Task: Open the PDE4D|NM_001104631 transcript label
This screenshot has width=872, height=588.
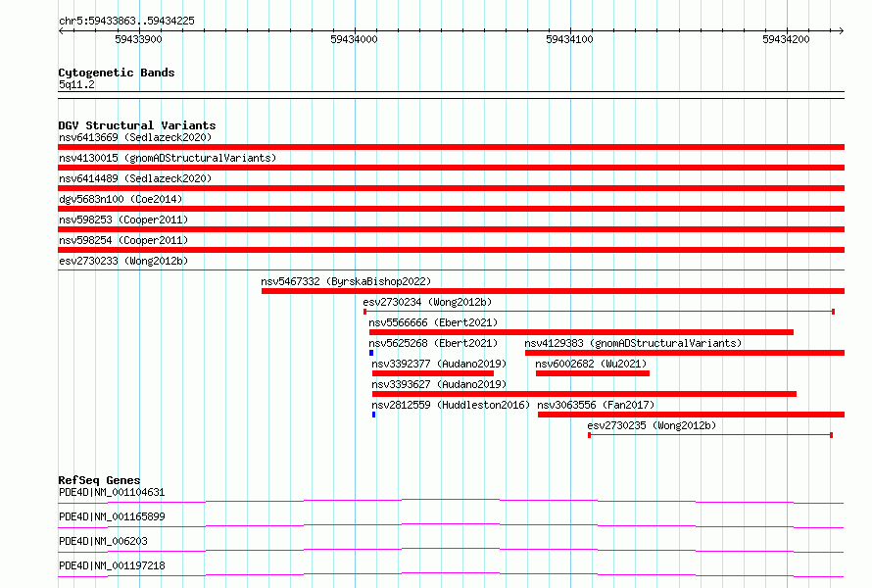Action: 112,492
